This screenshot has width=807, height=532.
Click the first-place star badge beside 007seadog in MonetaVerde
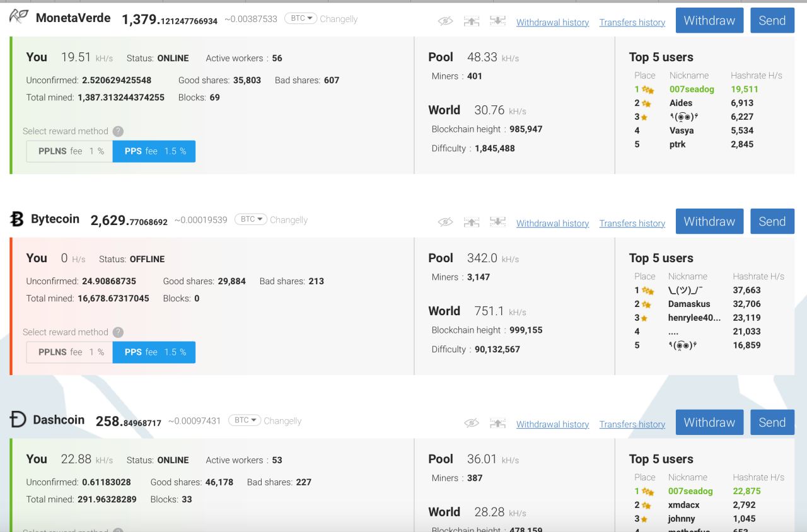pos(647,90)
